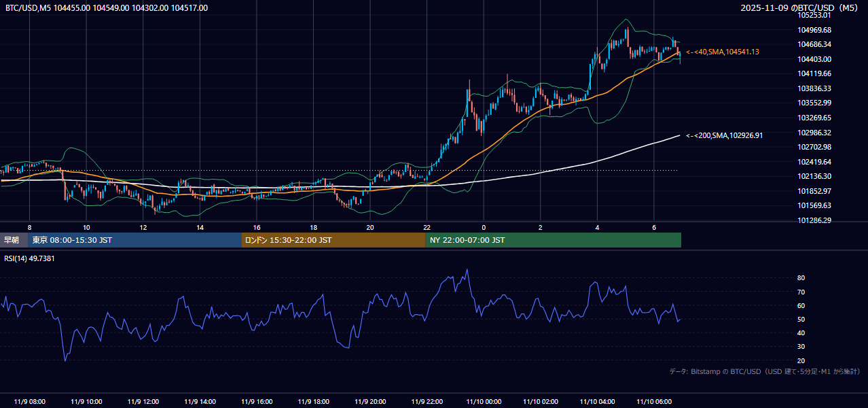868x408 pixels.
Task: Click the 早朝 session segment
Action: (14, 240)
